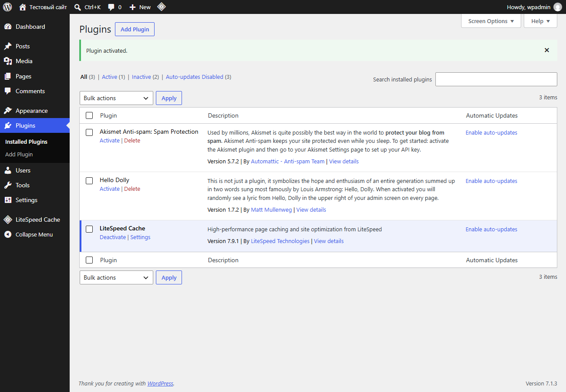Check the Hello Dolly plugin checkbox

pyautogui.click(x=89, y=181)
